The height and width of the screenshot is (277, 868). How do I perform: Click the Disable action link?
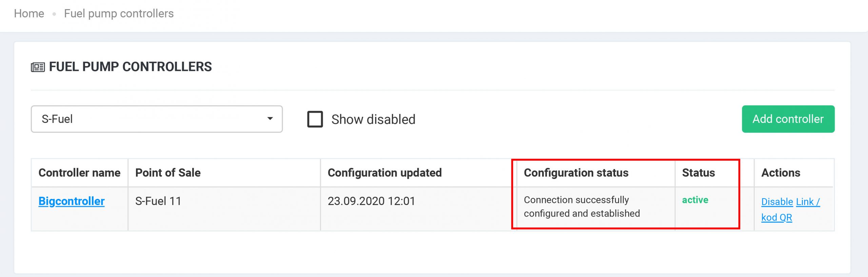(777, 202)
